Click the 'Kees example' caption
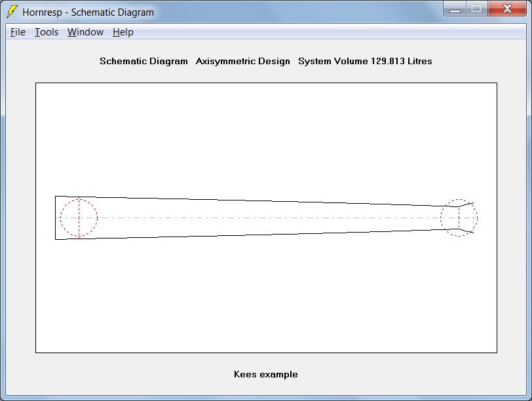Viewport: 532px width, 401px height. [266, 374]
